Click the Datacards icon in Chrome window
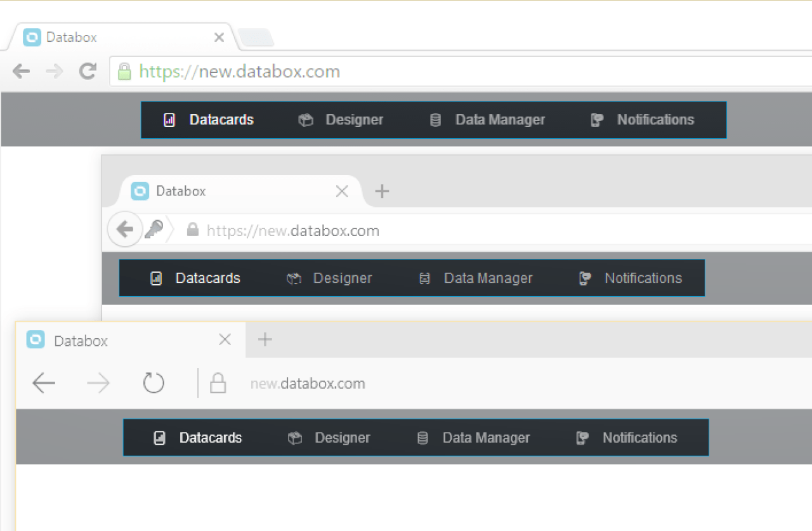The image size is (812, 531). [x=169, y=120]
